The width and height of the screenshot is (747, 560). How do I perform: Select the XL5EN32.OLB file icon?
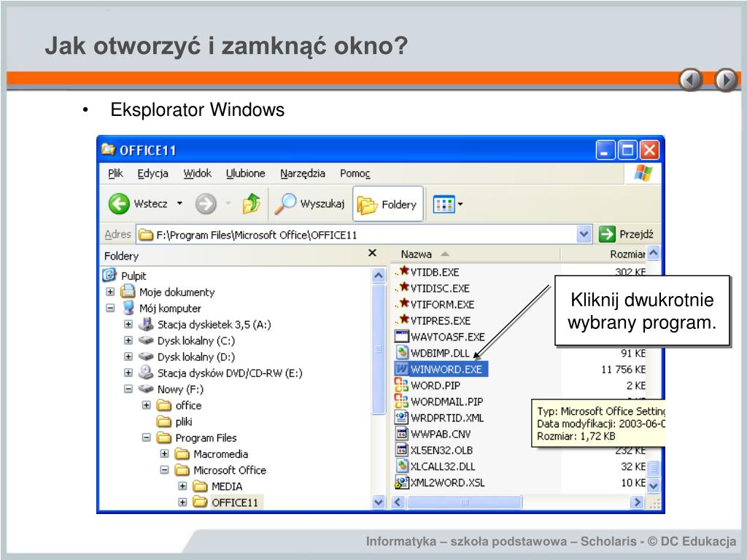point(402,450)
